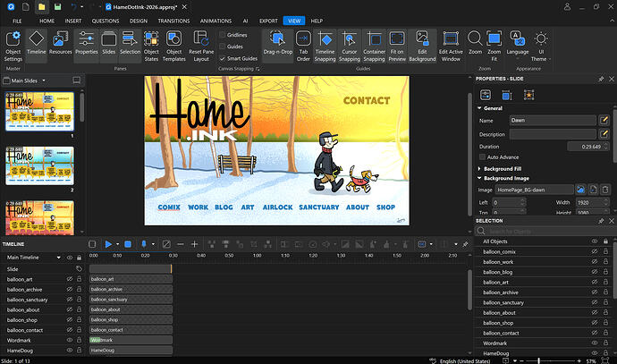617x364 pixels.
Task: Click CONTACT text on the slide canvas
Action: click(x=367, y=101)
